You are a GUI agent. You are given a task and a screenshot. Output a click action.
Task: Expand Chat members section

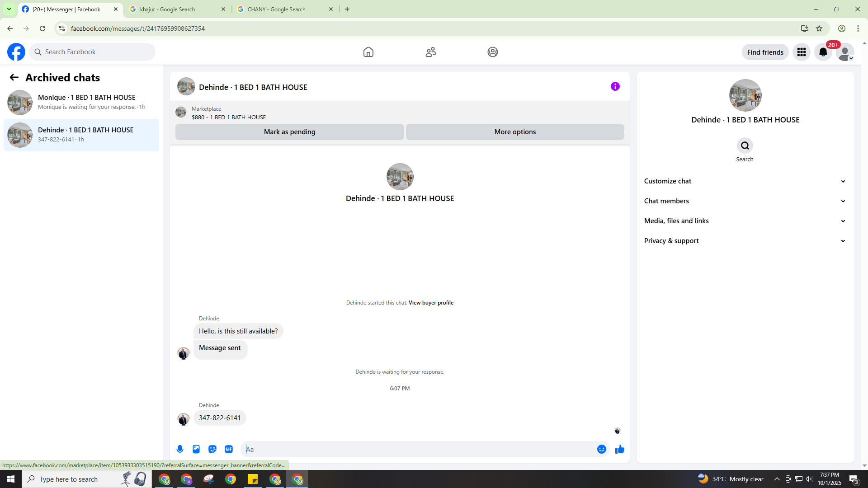745,201
